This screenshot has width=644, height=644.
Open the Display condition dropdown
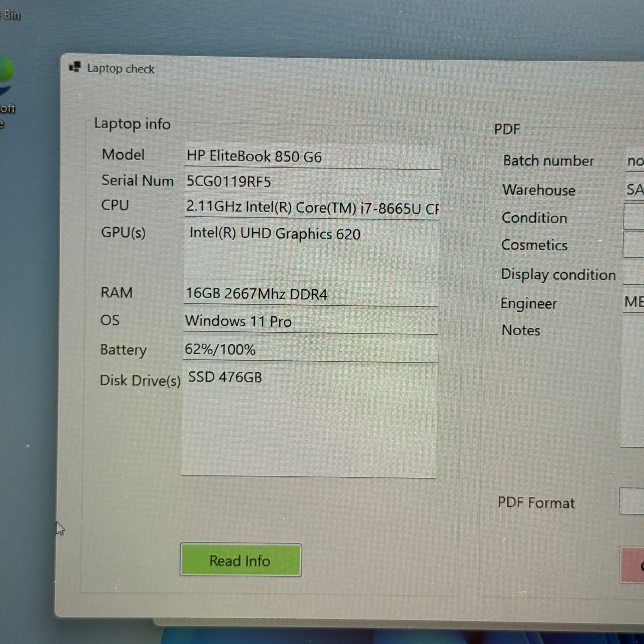tap(634, 272)
